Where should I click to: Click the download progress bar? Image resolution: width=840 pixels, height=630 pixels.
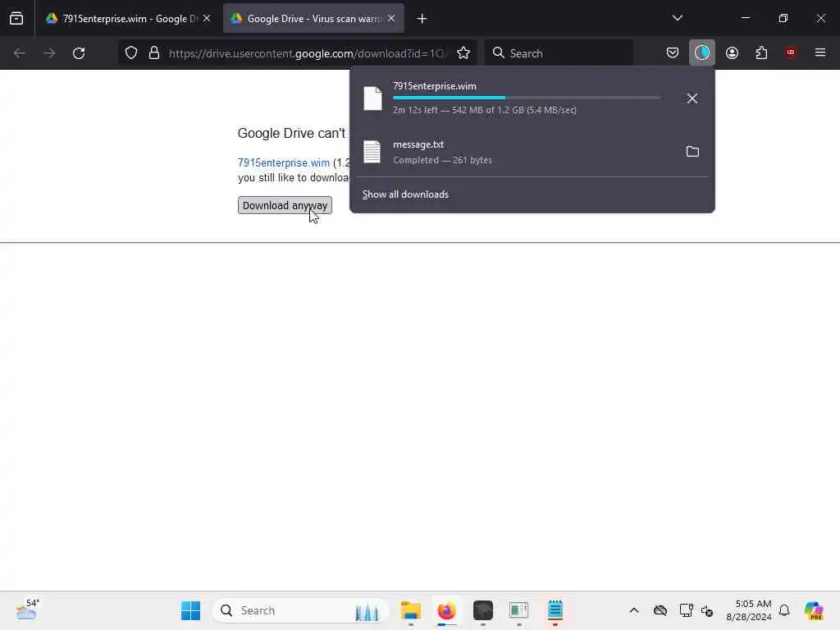click(527, 98)
